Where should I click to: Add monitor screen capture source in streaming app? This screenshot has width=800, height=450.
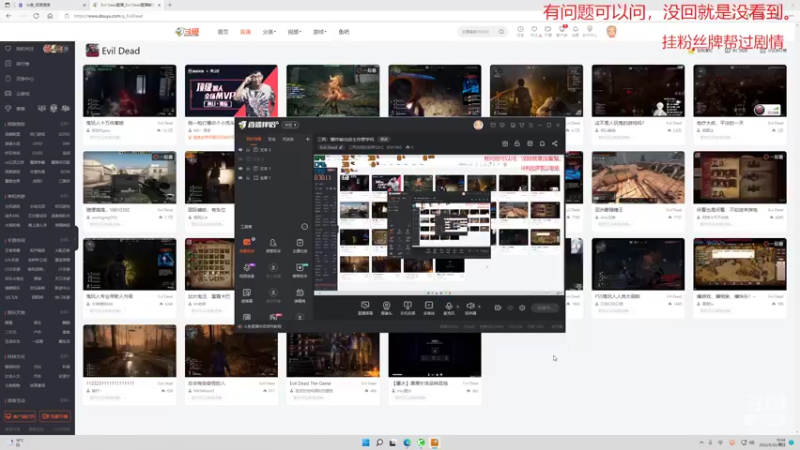(365, 308)
